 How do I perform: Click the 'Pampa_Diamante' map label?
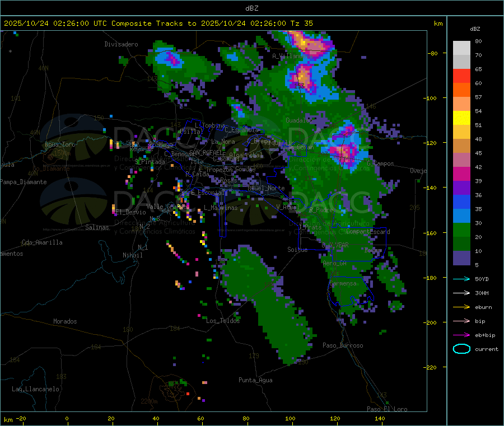[x=24, y=182]
